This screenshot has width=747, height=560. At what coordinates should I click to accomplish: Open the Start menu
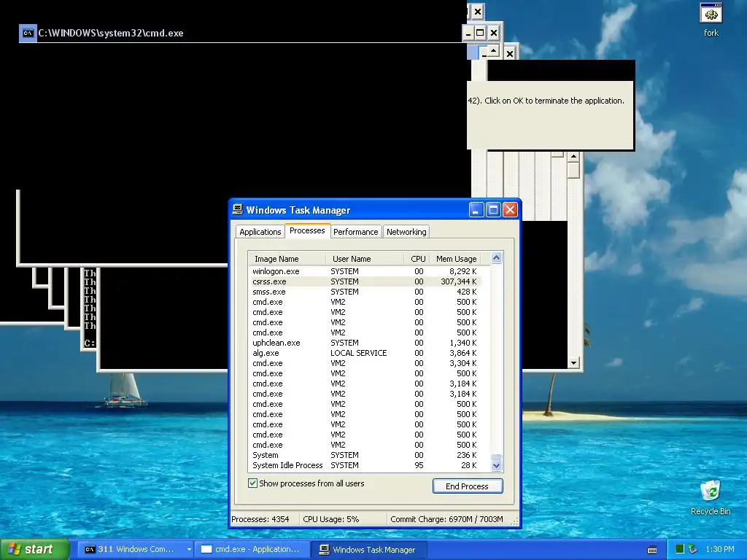coord(35,549)
